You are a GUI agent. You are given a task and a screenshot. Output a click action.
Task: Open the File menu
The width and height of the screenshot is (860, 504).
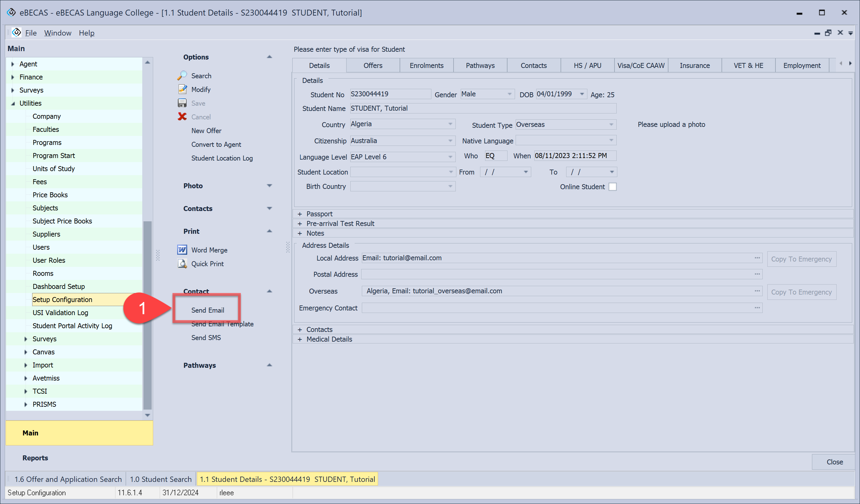point(31,33)
